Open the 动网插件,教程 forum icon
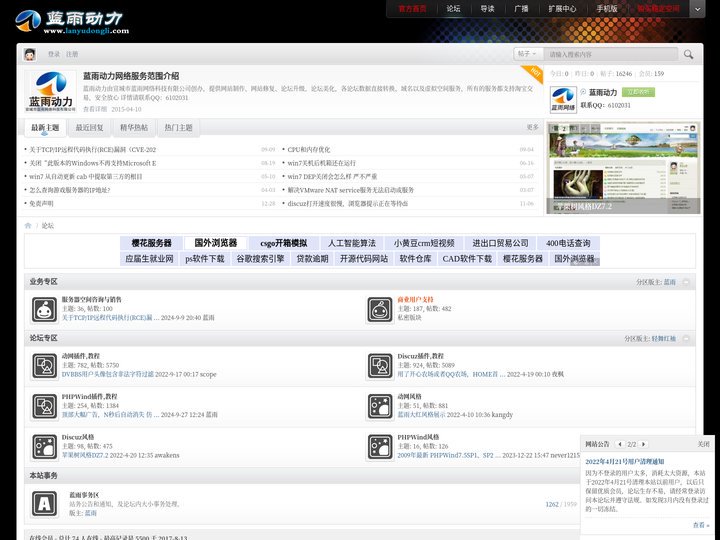 [x=45, y=366]
